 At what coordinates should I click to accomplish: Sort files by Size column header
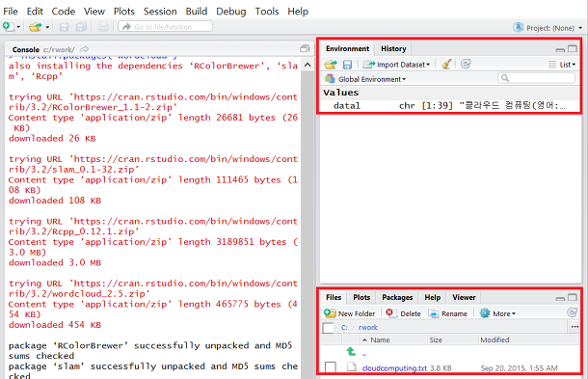pyautogui.click(x=453, y=340)
